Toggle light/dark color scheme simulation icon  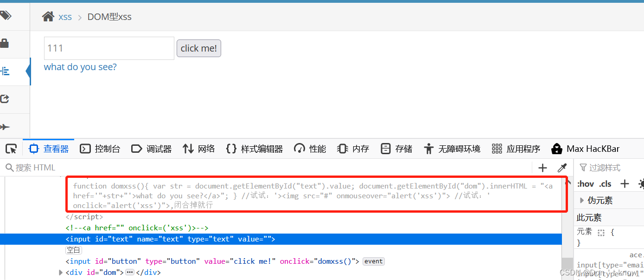[640, 183]
